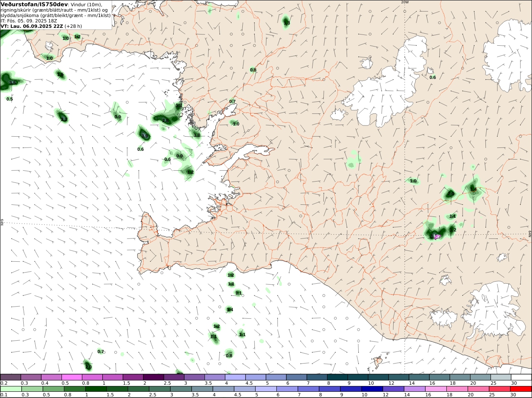Viewport: 532px width, 398px height.
Task: Click the deep blue lower legend swatch labeled 10
Action: (x=372, y=389)
